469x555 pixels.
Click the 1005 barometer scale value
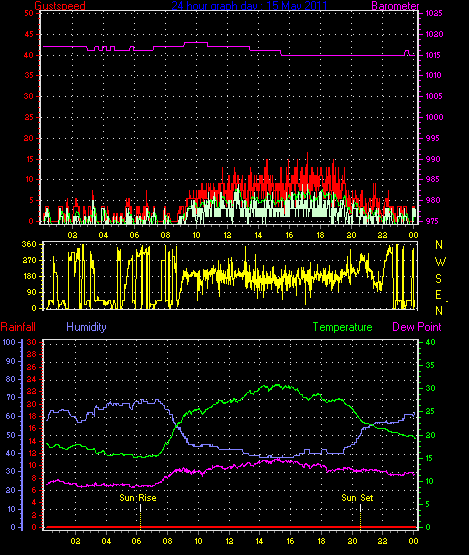pyautogui.click(x=434, y=96)
